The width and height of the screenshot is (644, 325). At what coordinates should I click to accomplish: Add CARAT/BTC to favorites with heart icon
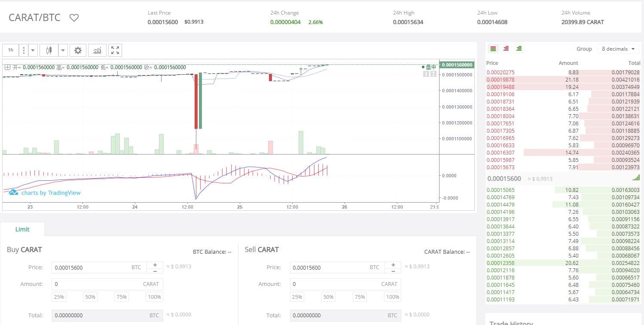point(74,18)
